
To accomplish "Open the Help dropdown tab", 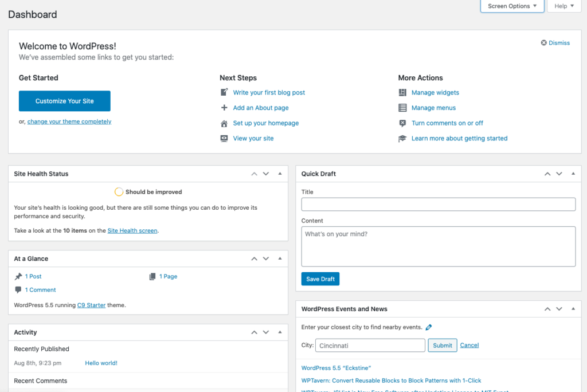I will 564,6.
